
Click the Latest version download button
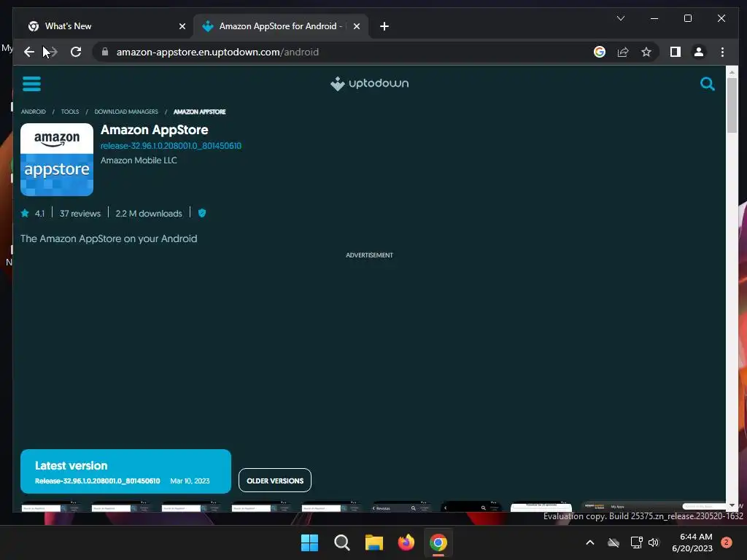tap(125, 472)
